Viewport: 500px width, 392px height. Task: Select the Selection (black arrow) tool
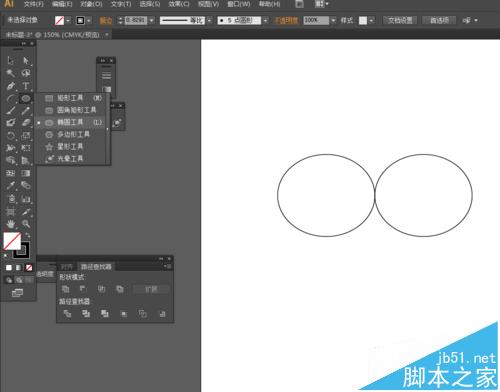point(11,60)
